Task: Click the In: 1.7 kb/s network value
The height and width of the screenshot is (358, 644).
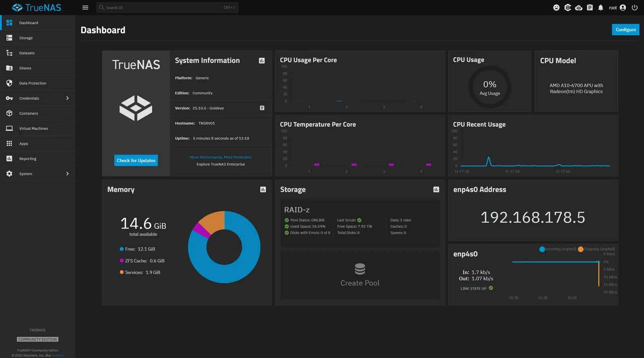Action: [476, 272]
